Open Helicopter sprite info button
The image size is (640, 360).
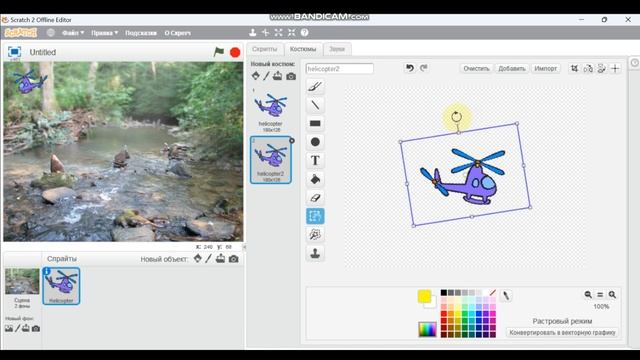tap(47, 271)
